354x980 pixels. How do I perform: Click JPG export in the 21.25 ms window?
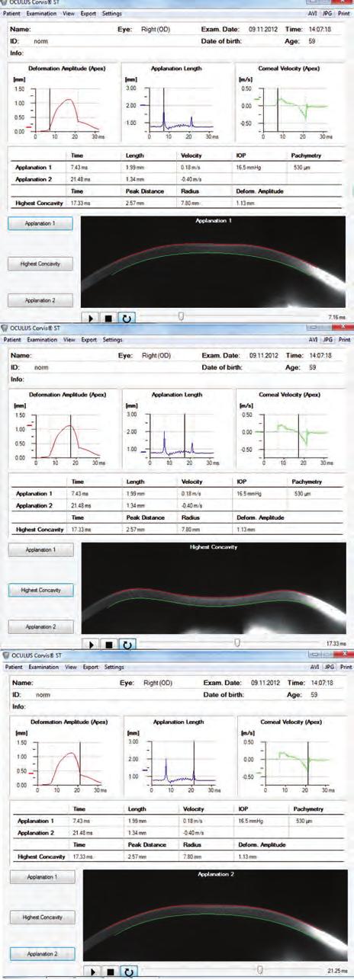pos(329,667)
